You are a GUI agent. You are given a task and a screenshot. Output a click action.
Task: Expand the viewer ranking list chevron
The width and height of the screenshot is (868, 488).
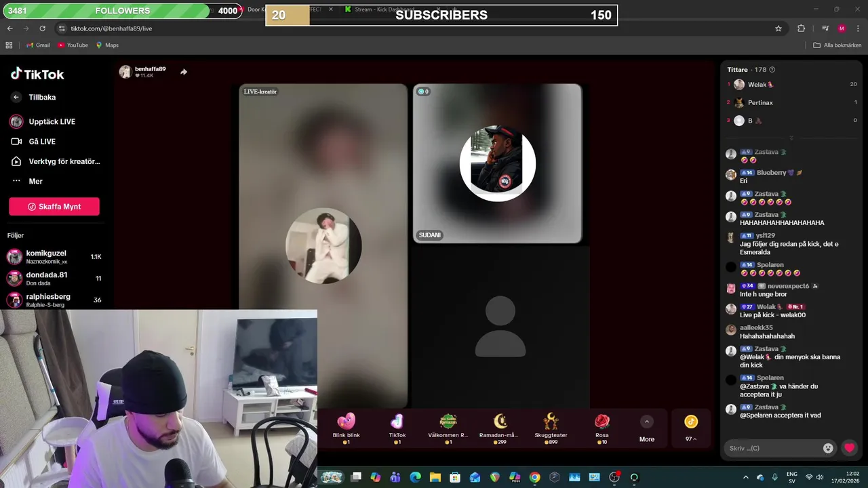791,138
